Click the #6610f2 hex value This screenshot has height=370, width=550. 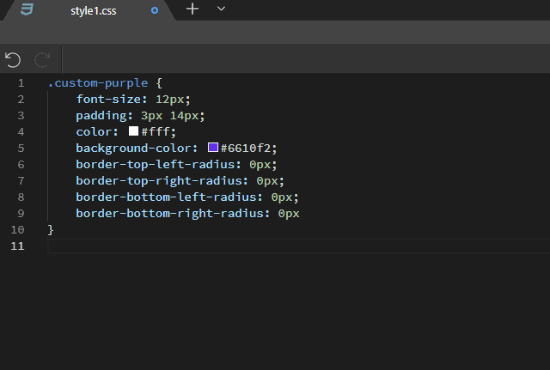tap(246, 148)
